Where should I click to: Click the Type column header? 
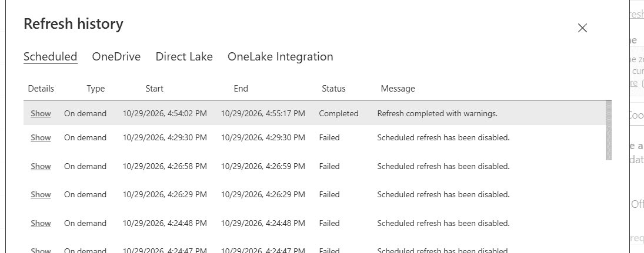(96, 89)
